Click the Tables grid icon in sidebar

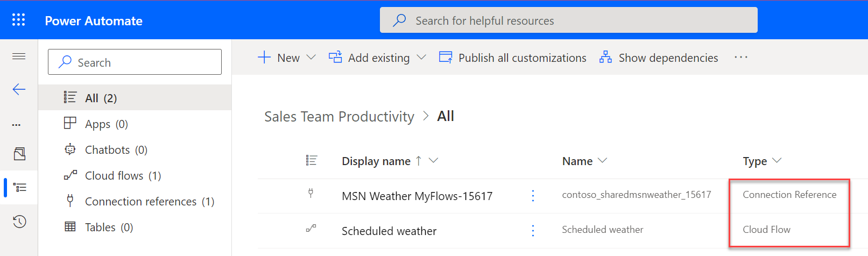(70, 226)
